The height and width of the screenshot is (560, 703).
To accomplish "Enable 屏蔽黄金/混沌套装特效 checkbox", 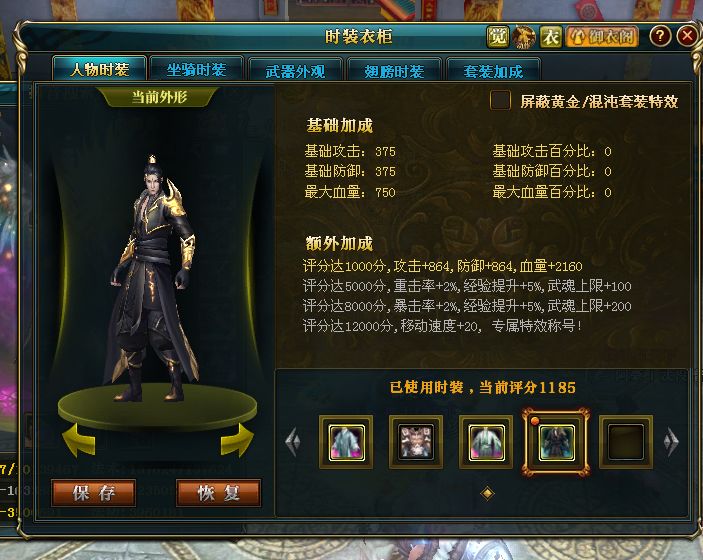I will click(x=500, y=100).
